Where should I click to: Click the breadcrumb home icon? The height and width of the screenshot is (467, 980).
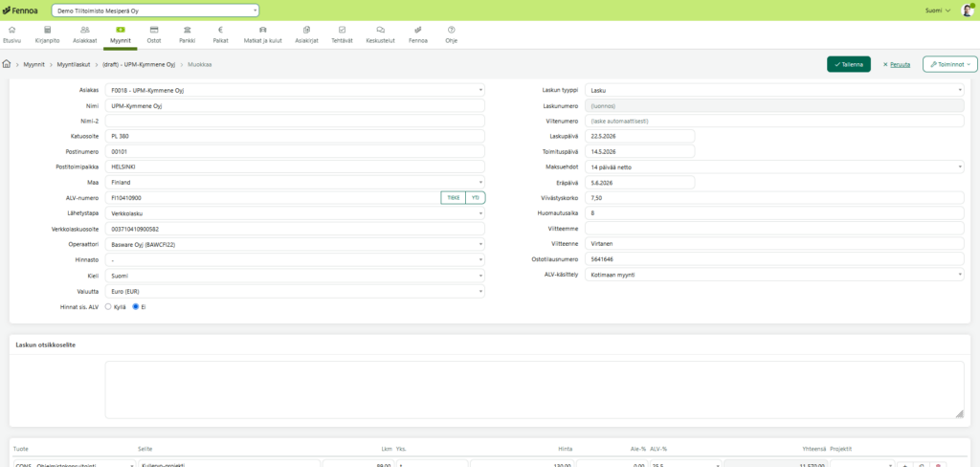(x=7, y=64)
